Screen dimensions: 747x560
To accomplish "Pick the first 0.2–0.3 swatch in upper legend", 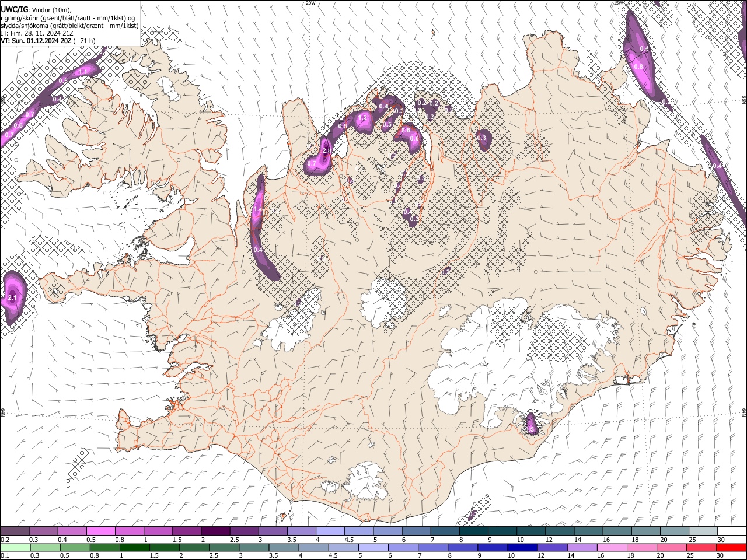I will (15, 531).
